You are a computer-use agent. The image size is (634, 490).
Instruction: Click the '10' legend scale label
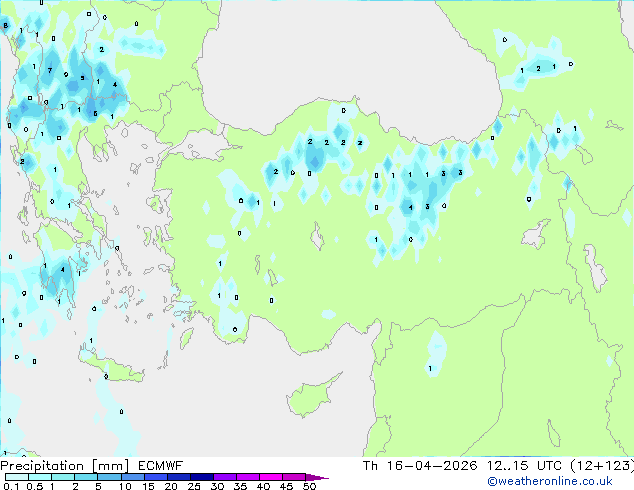point(125,486)
